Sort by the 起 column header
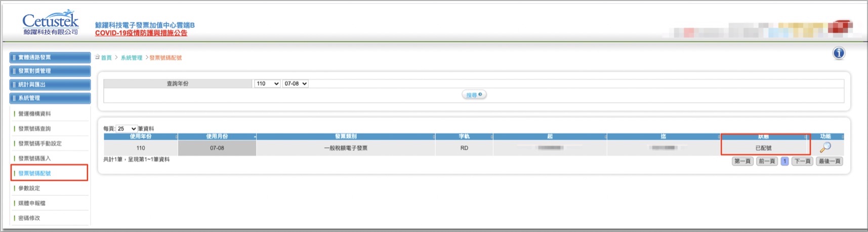This screenshot has width=868, height=232. (x=550, y=136)
